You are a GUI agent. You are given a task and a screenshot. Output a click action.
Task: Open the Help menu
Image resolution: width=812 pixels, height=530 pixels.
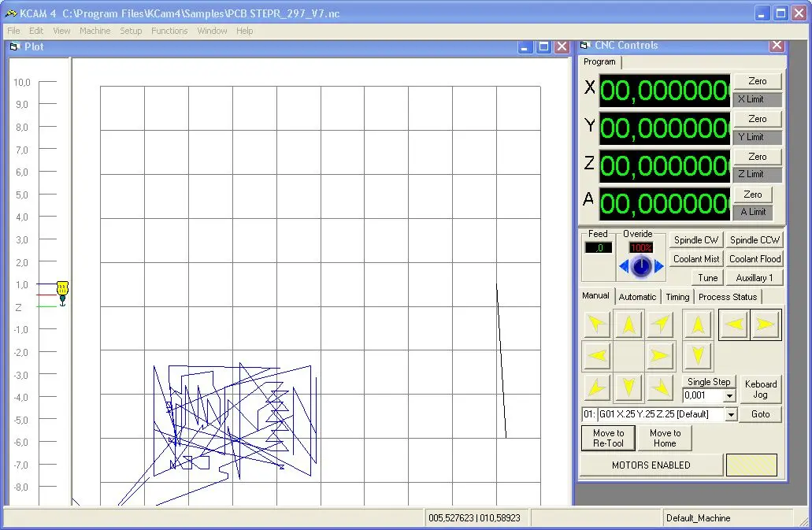(x=245, y=31)
